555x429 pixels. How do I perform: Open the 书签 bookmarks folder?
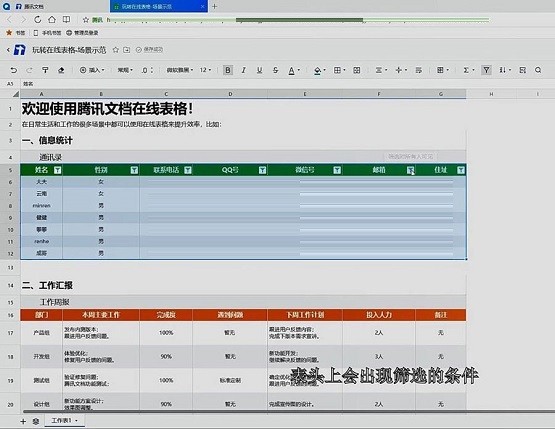[16, 33]
